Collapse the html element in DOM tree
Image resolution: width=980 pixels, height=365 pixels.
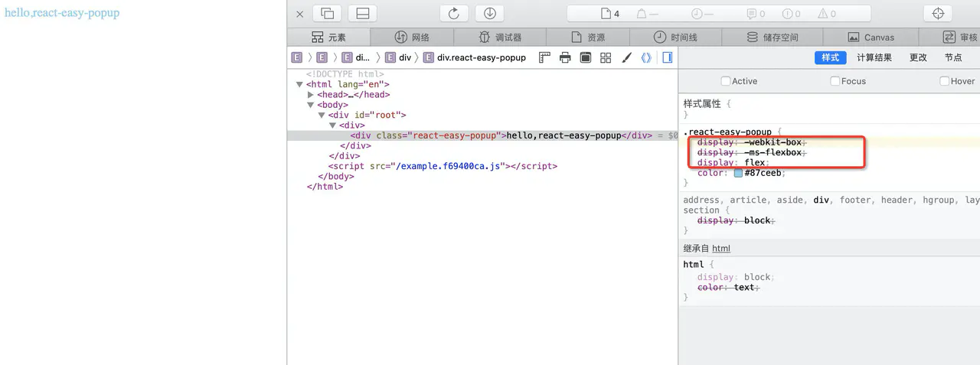[299, 85]
